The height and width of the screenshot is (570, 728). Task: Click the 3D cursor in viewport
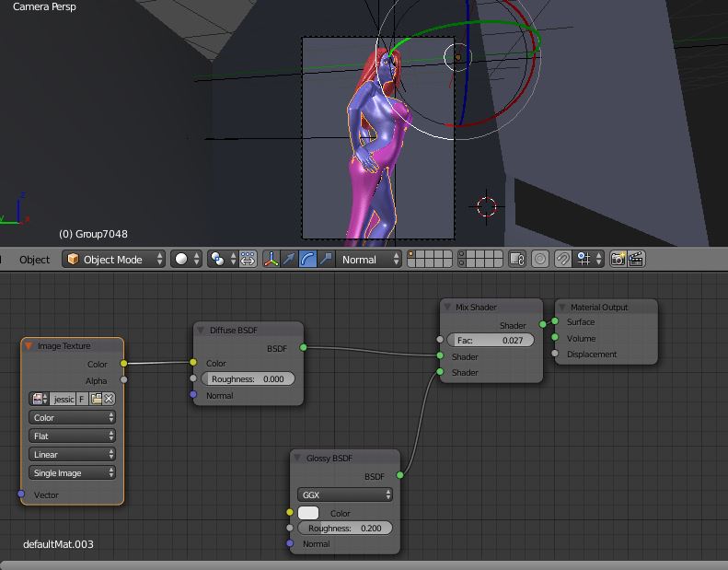[x=487, y=206]
